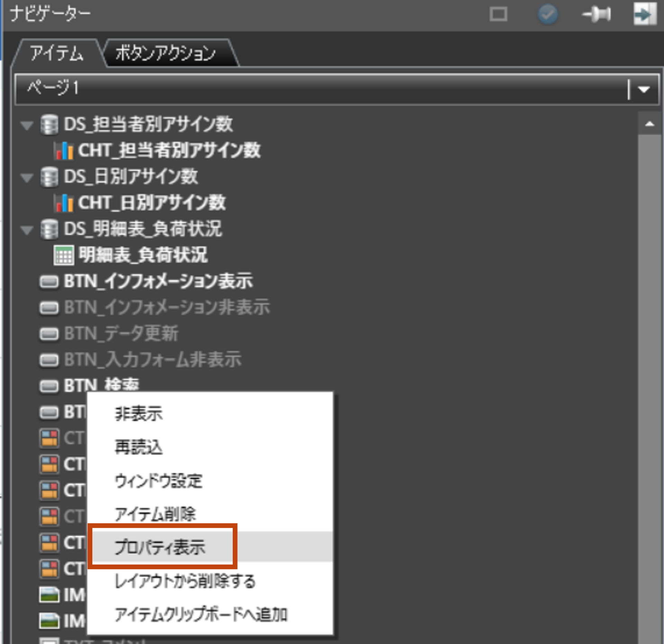Choose レイアウトから削除する from context menu
The image size is (664, 644).
[x=210, y=581]
